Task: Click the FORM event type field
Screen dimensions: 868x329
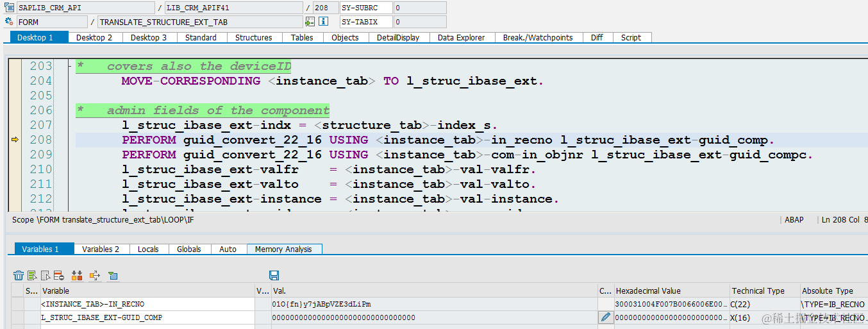Action: [53, 22]
